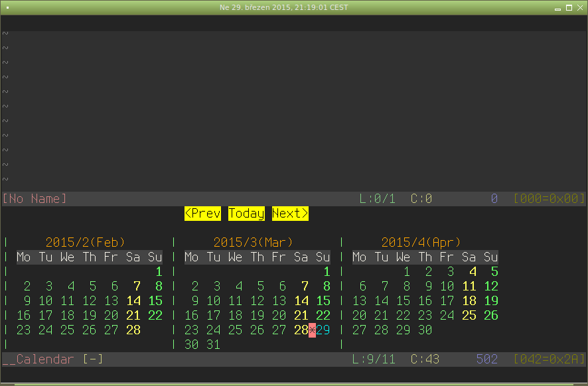
Task: Select March 22 in the calendar
Action: (323, 316)
